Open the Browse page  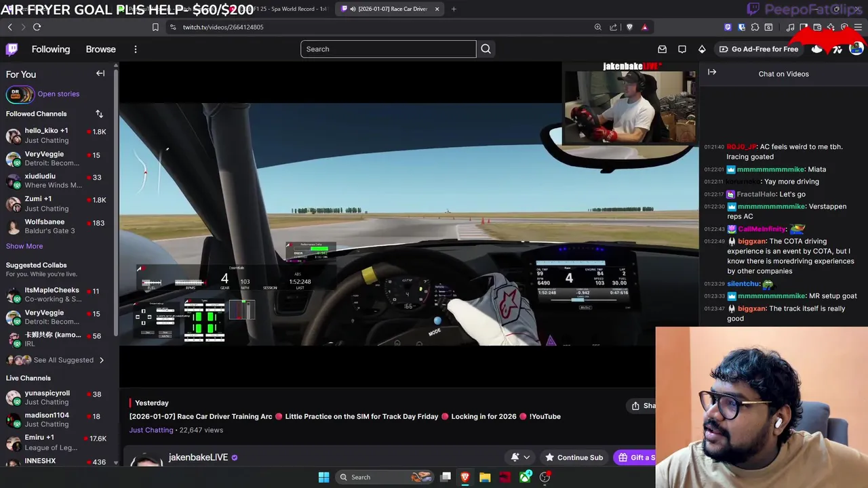(100, 49)
